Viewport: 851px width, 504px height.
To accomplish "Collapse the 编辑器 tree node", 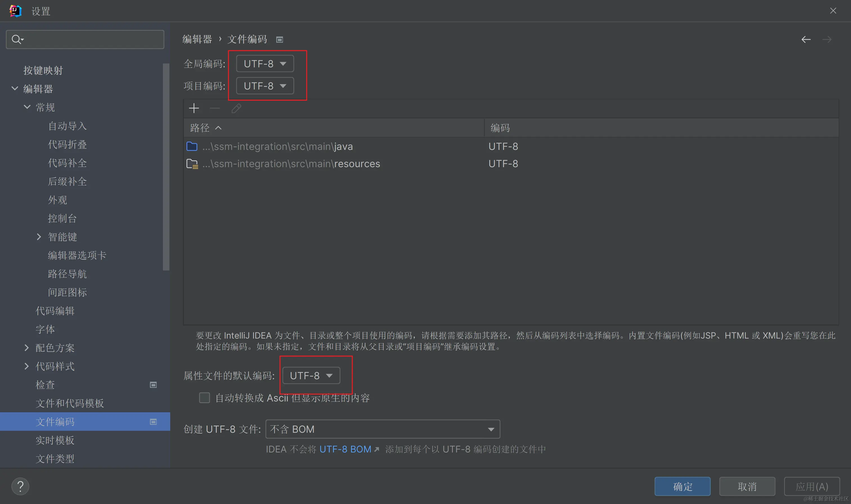I will [x=15, y=89].
